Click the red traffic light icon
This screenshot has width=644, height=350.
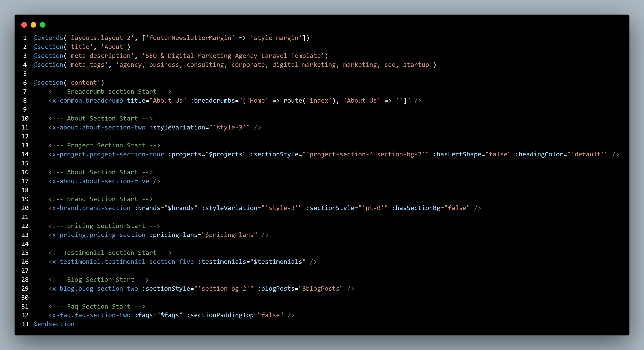(x=24, y=25)
